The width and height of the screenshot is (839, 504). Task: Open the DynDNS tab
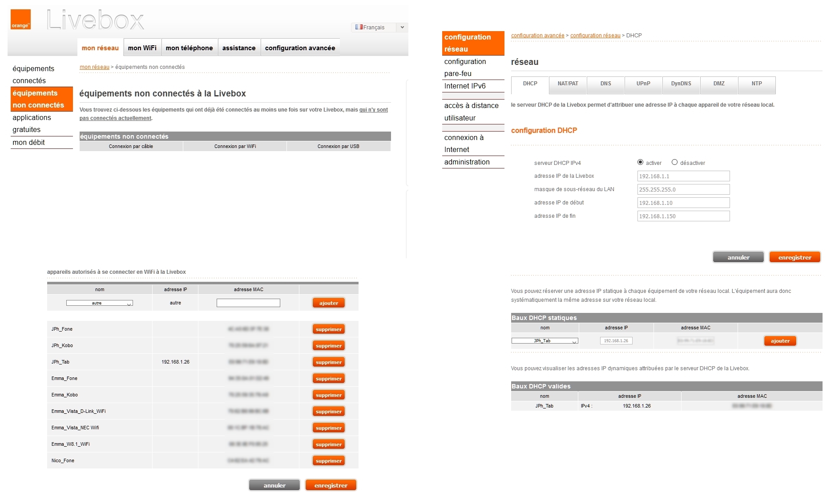click(x=681, y=84)
